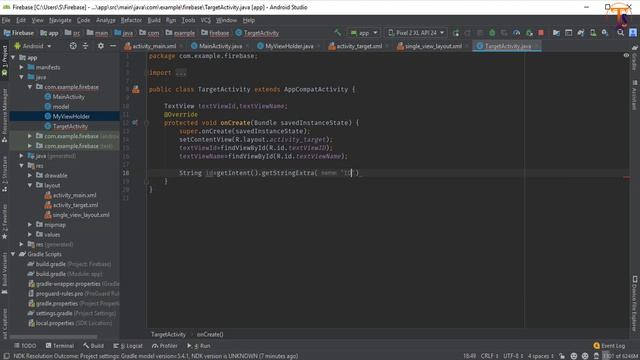
Task: Click the user account avatar icon
Action: (x=633, y=33)
